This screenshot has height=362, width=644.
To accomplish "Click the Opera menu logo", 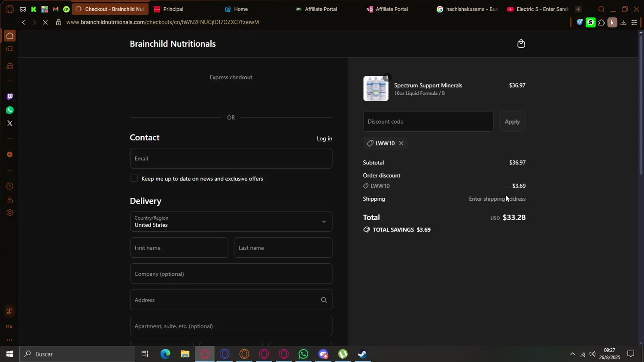I will (9, 9).
